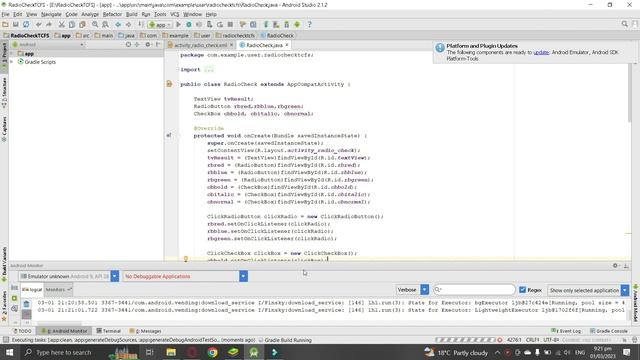
Task: Click the CRLF line separator status
Action: 532,340
